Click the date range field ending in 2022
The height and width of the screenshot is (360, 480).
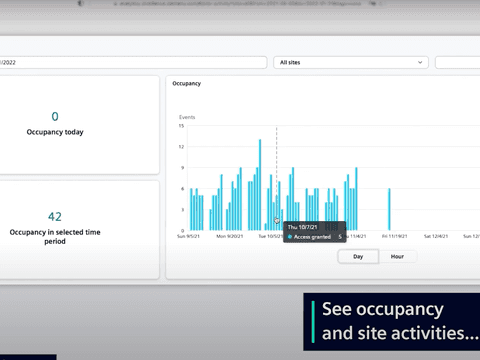(133, 62)
